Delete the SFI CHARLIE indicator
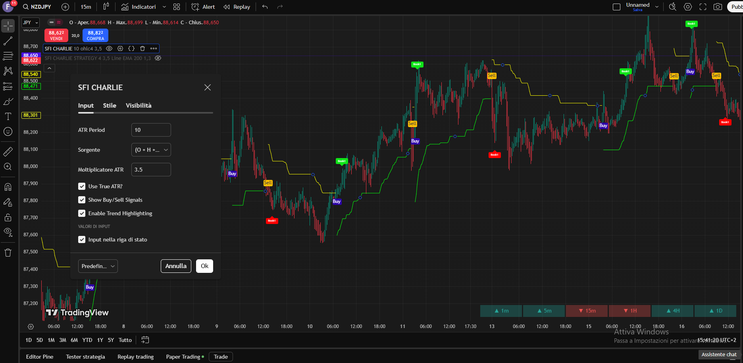The image size is (743, 363). [142, 48]
